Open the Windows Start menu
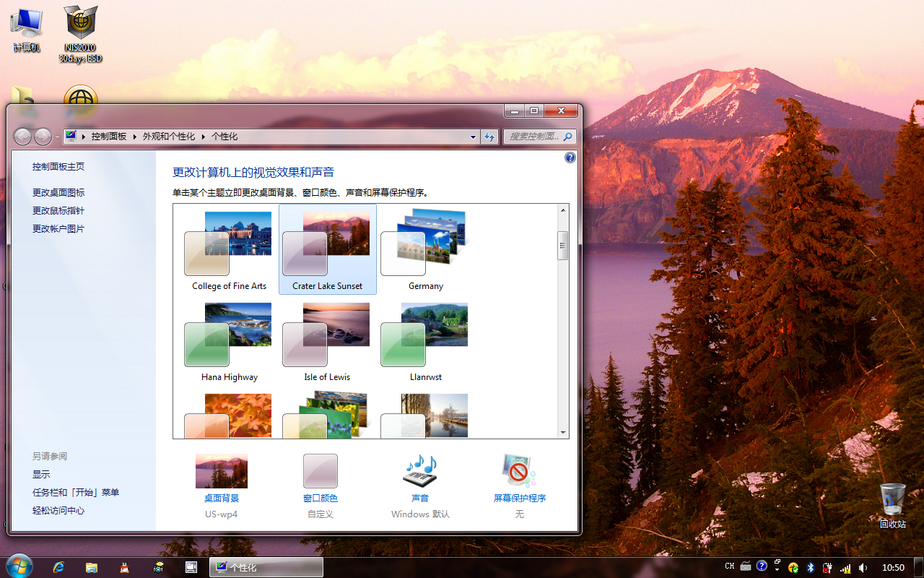 [19, 567]
